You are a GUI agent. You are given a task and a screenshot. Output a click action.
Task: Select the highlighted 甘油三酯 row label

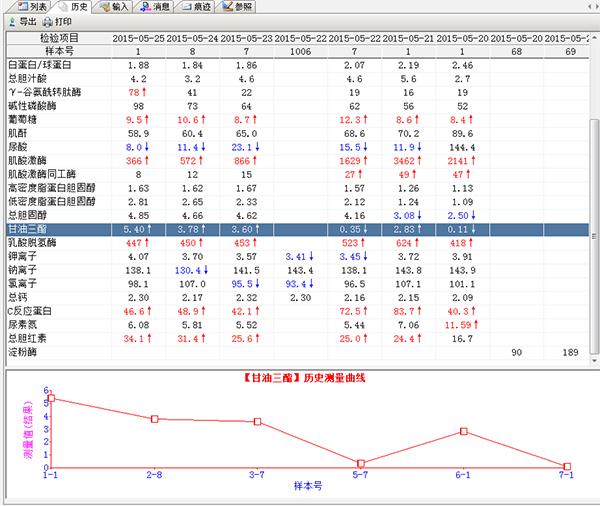pos(27,229)
